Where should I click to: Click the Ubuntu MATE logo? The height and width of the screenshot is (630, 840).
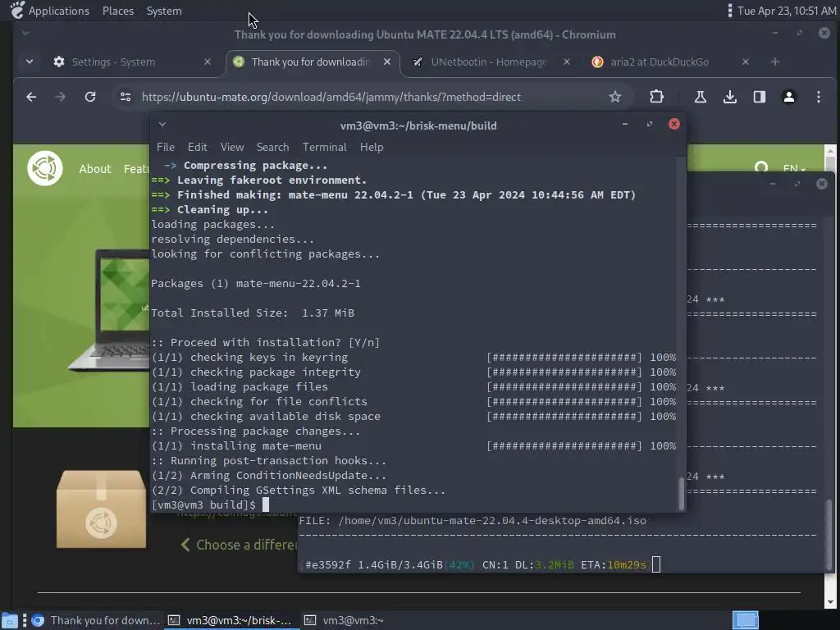pyautogui.click(x=45, y=168)
